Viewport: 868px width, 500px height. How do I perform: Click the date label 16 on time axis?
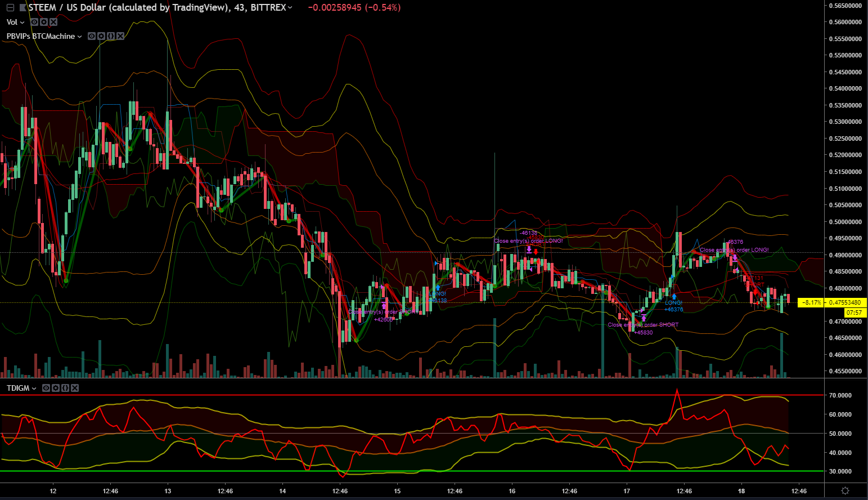(x=512, y=491)
